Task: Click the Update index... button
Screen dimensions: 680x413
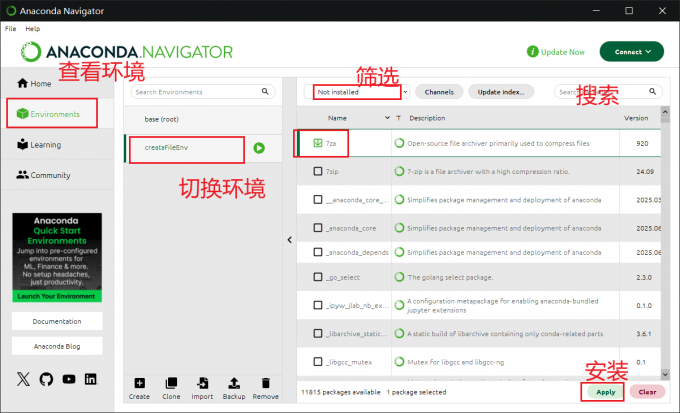Action: (500, 92)
